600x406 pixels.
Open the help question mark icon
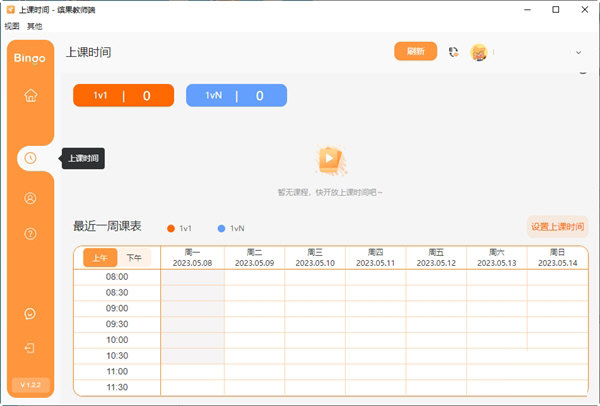pyautogui.click(x=30, y=233)
